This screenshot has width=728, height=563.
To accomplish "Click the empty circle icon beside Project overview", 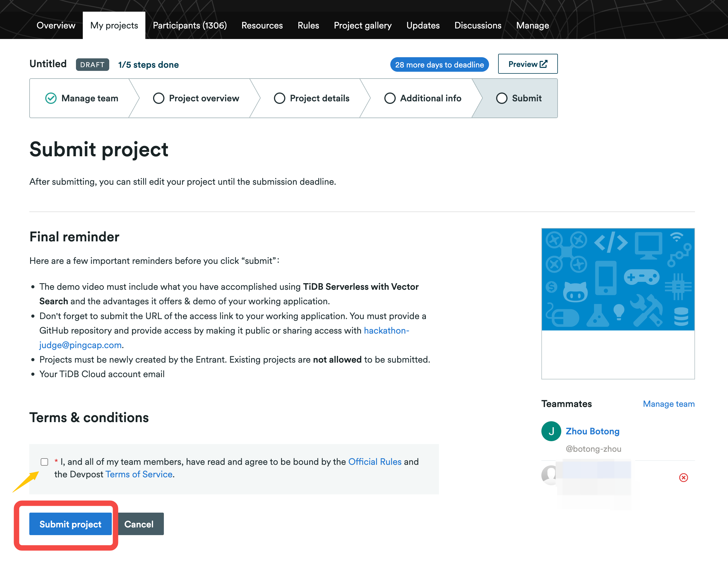I will coord(159,98).
